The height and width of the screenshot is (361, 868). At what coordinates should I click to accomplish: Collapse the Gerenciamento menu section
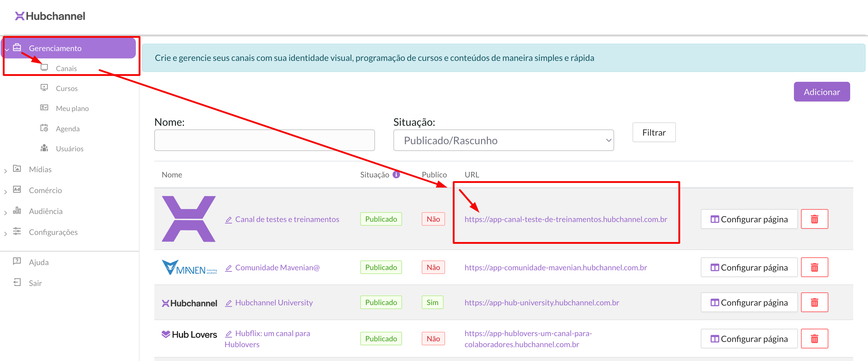[55, 48]
